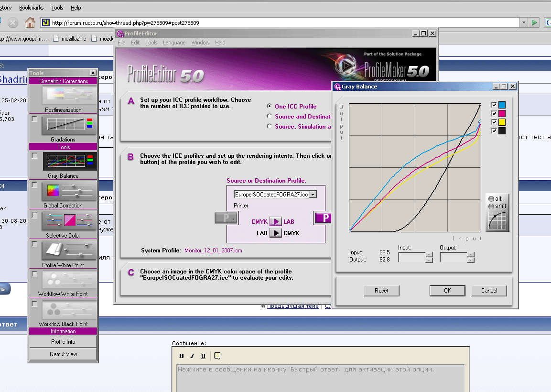Click the magenta color swatch
The height and width of the screenshot is (392, 551).
(502, 114)
